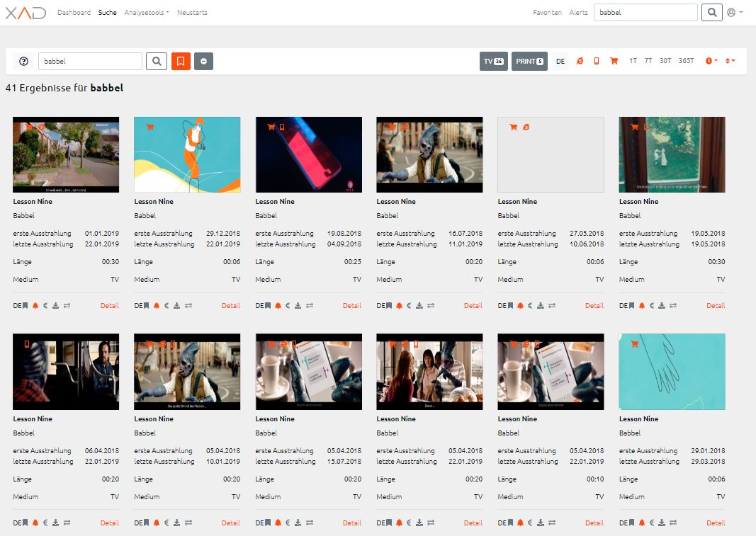The image size is (756, 536).
Task: Select the 365T time range
Action: tap(686, 61)
